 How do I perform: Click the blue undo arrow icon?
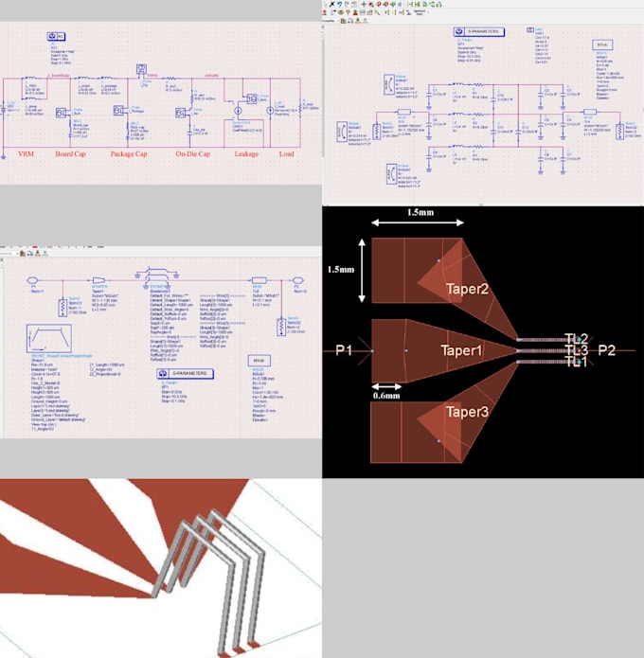click(x=340, y=4)
